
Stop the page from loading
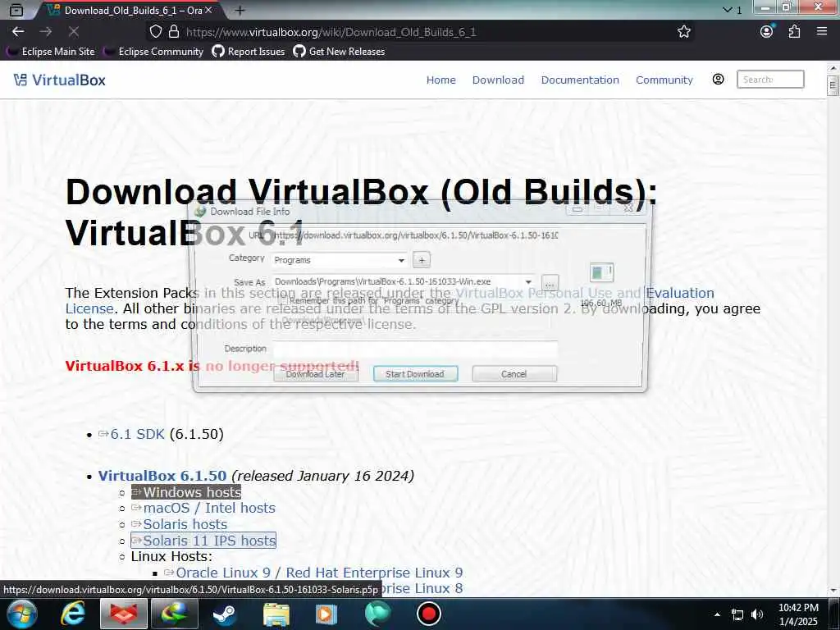pyautogui.click(x=74, y=32)
